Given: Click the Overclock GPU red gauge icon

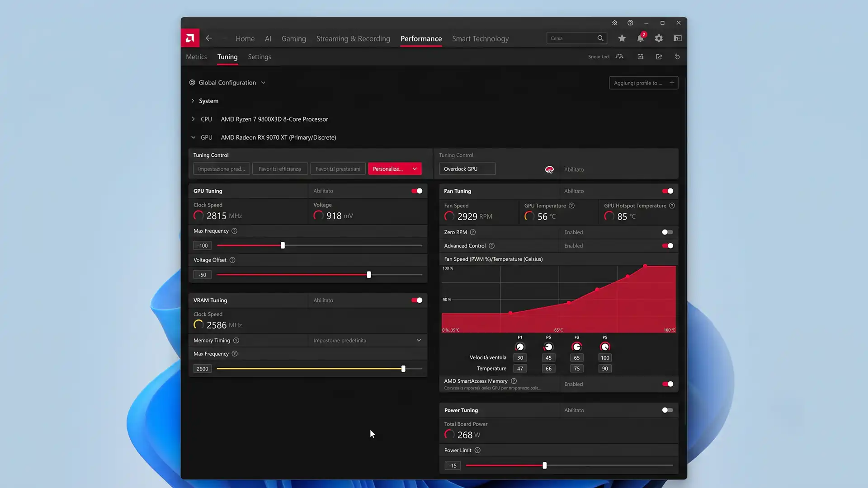Looking at the screenshot, I should point(549,169).
